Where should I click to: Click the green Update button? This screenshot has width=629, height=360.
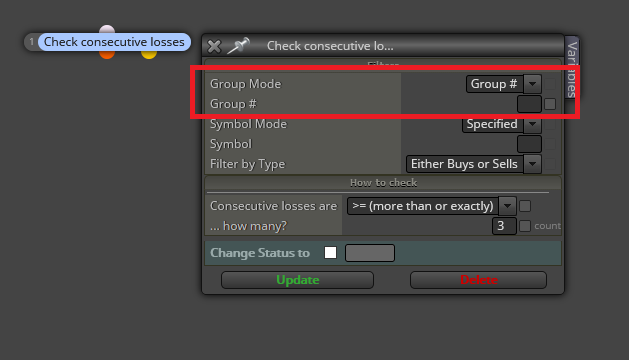(x=297, y=280)
